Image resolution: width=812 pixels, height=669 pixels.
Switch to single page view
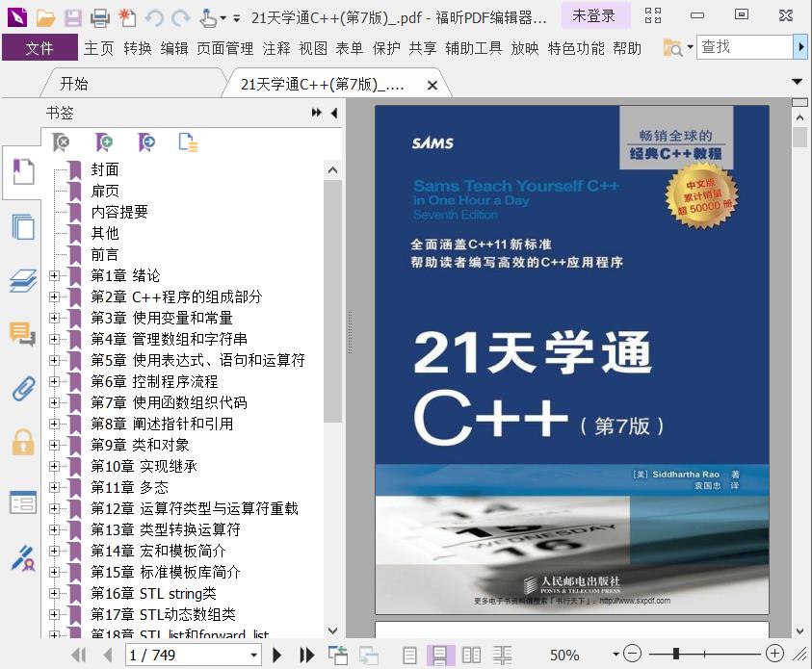point(409,655)
